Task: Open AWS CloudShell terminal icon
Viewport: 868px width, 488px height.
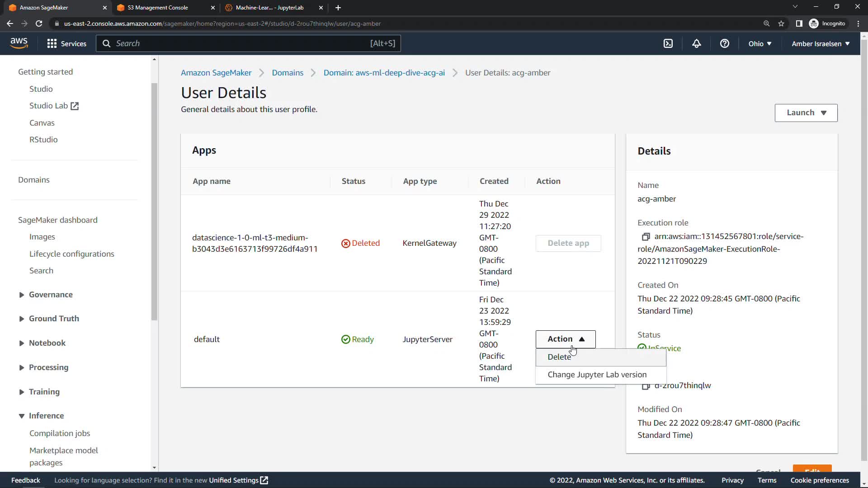Action: coord(668,43)
